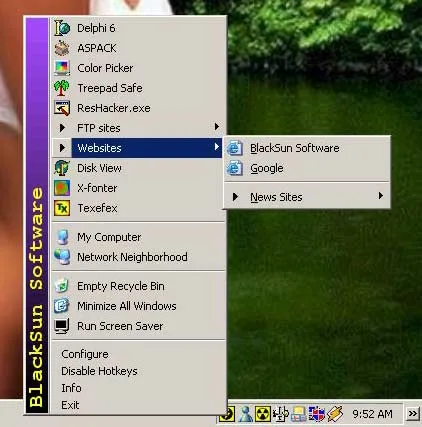Open ASPACK via its box icon

coord(62,48)
